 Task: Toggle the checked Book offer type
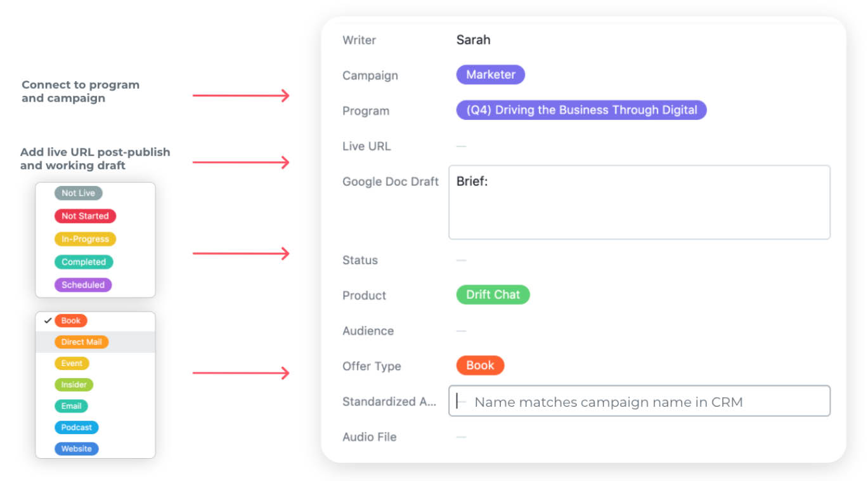70,320
